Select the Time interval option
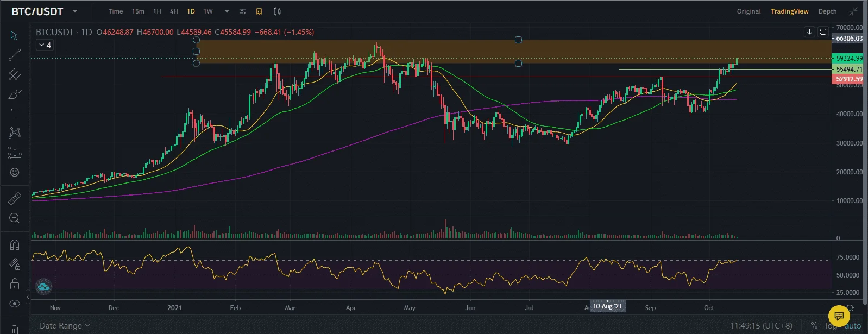Screen dimensions: 868x334 tap(115, 11)
